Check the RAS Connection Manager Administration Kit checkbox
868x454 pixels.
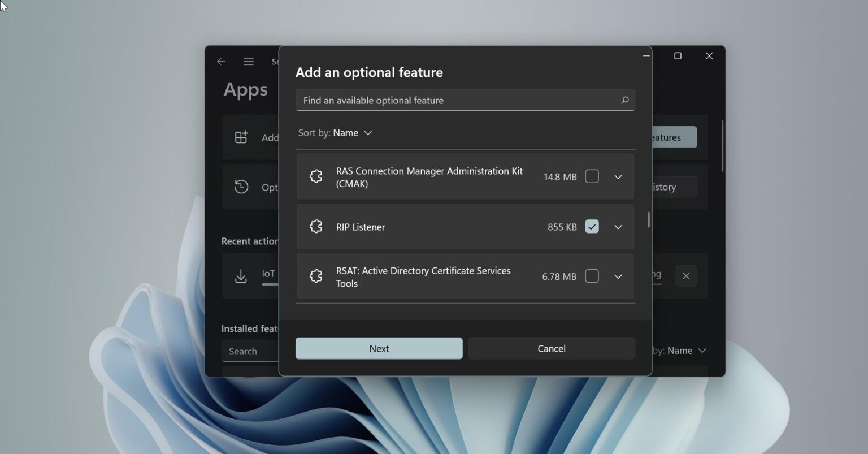point(592,176)
